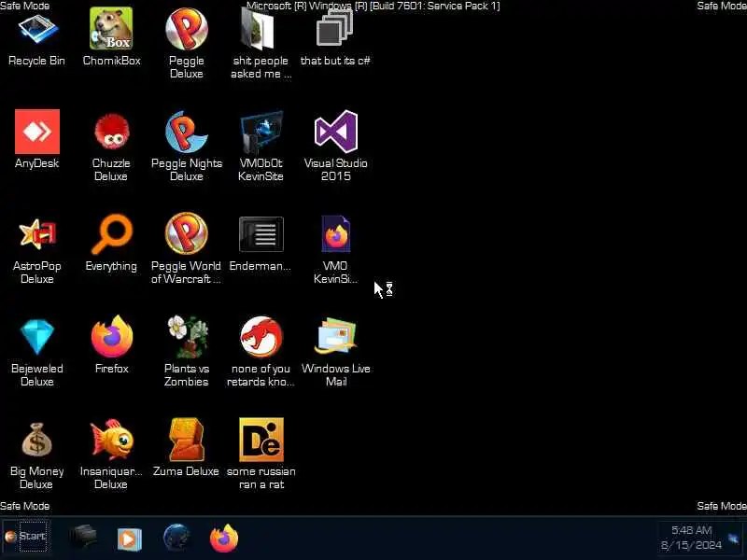Screen dimensions: 747x560
Task: Click the 5:48 AM taskbar clock
Action: coord(691,538)
